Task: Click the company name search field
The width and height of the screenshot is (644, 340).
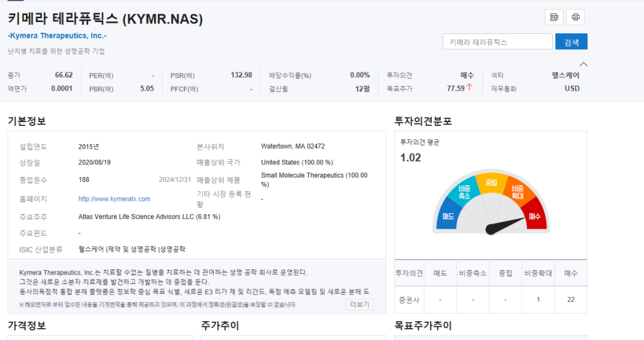Action: tap(497, 42)
